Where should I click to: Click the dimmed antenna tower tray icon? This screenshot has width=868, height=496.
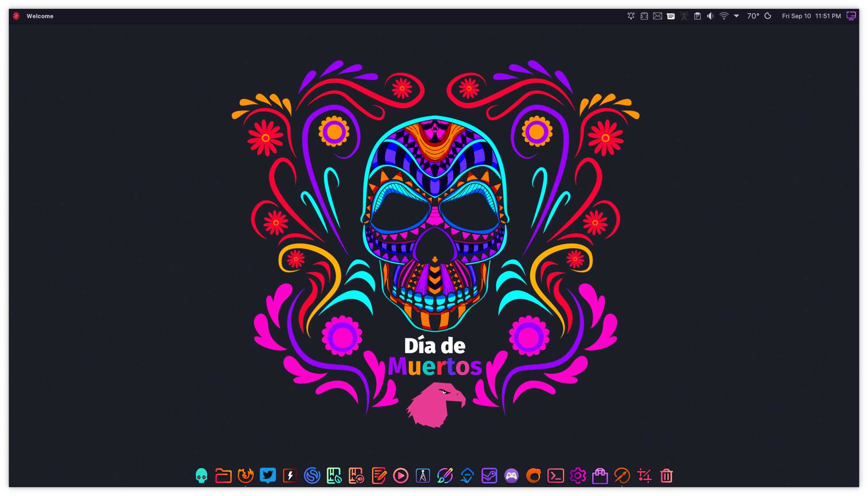(684, 16)
